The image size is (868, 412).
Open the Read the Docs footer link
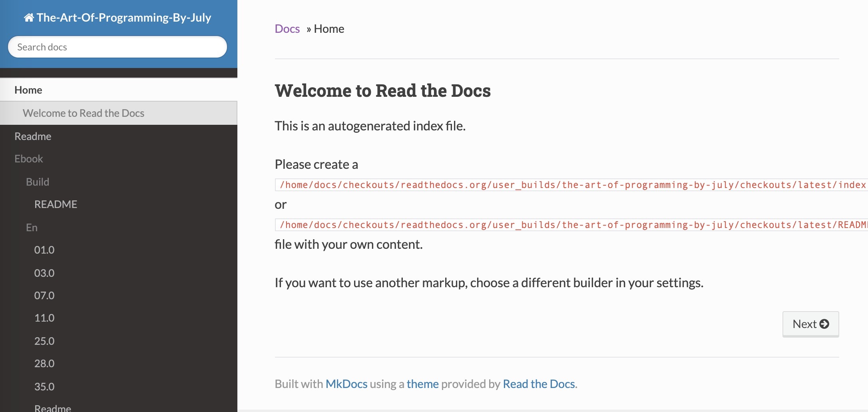click(539, 384)
